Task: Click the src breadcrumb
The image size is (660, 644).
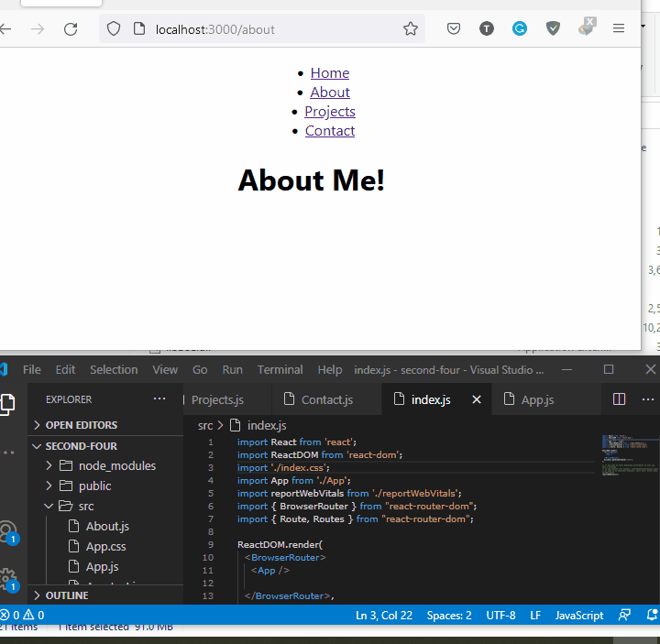Action: click(x=205, y=426)
